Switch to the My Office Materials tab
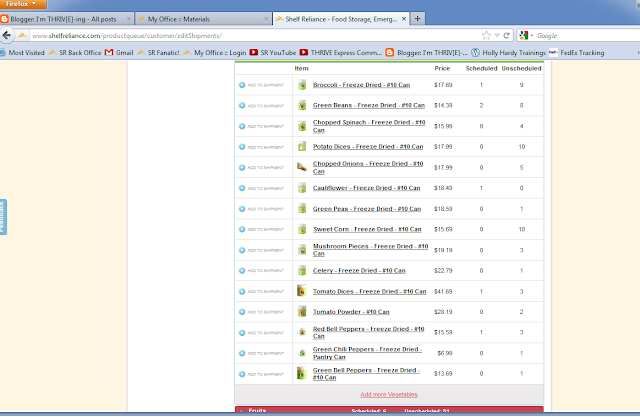640x417 pixels. click(x=203, y=19)
